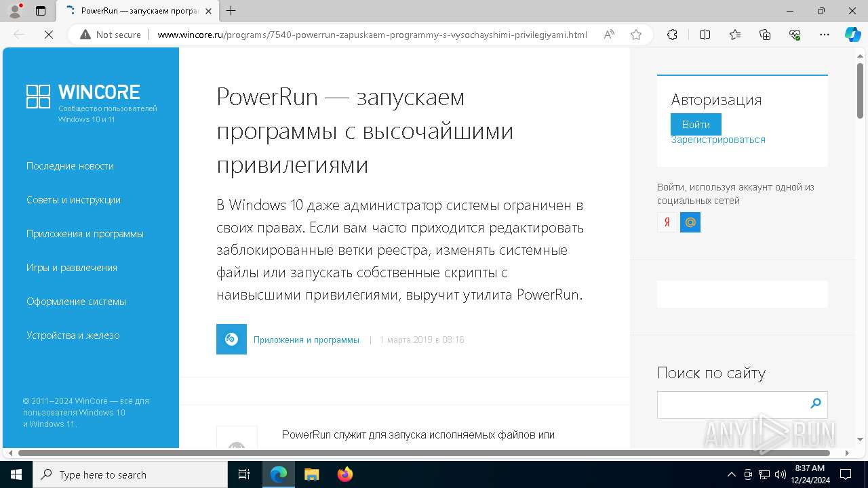Click the horizontal page scrollbar
868x488 pixels.
point(424,453)
